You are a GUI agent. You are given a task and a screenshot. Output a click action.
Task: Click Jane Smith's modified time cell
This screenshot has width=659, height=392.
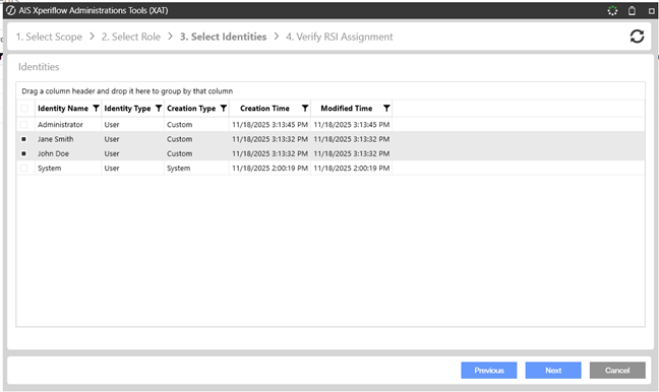coord(351,139)
